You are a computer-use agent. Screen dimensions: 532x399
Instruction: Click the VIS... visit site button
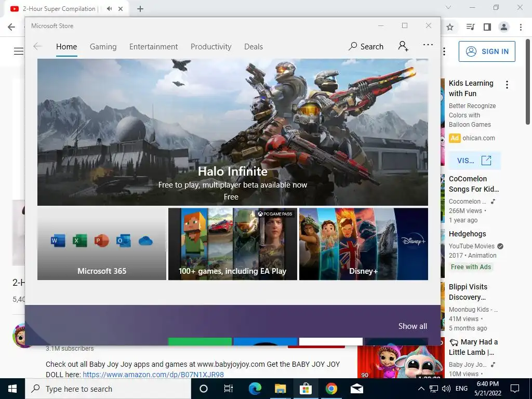click(x=474, y=161)
